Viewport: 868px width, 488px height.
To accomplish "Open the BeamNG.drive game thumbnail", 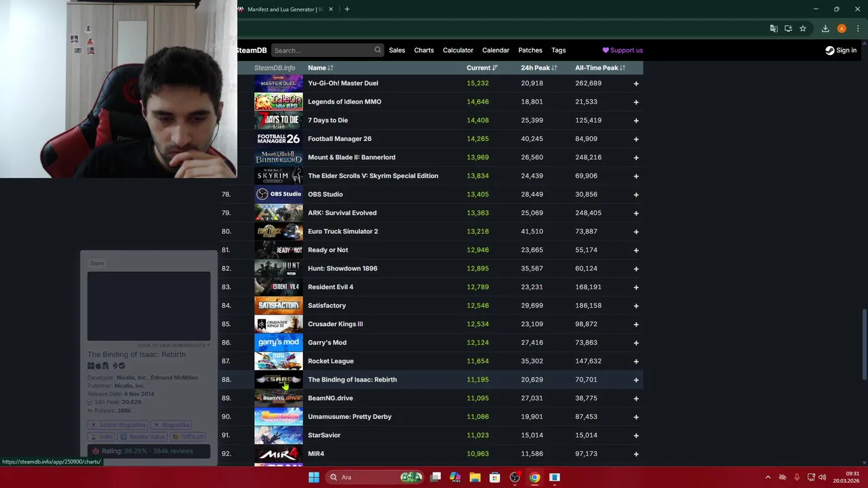I will tap(279, 398).
